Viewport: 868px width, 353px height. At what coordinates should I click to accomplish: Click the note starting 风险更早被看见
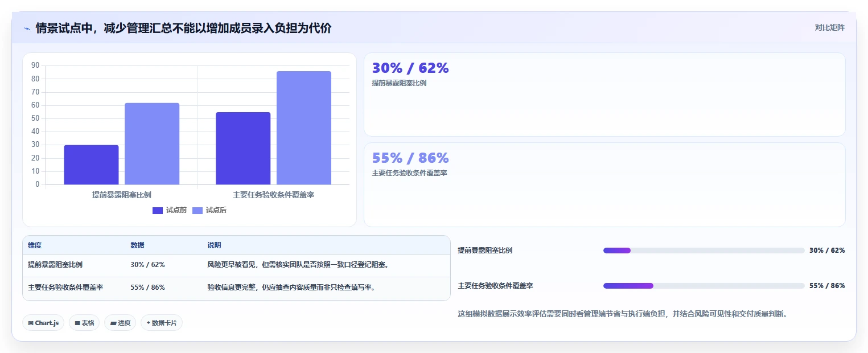[298, 265]
